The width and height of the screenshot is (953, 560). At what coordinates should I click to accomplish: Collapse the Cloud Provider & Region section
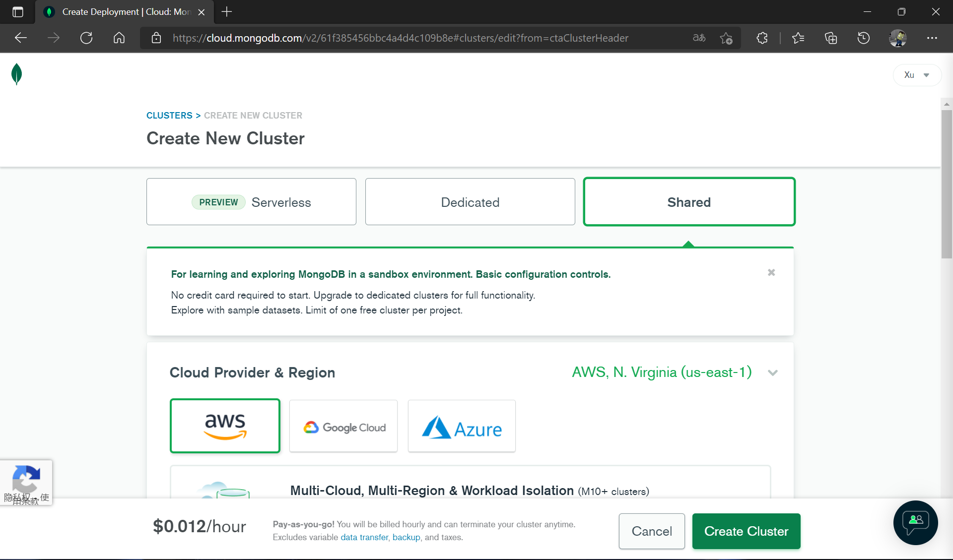[x=773, y=373]
